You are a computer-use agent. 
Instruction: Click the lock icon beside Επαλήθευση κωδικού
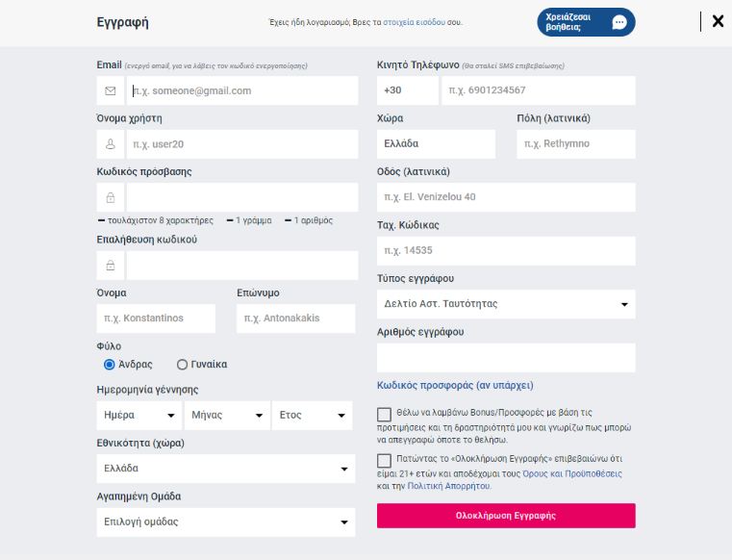[x=111, y=266]
